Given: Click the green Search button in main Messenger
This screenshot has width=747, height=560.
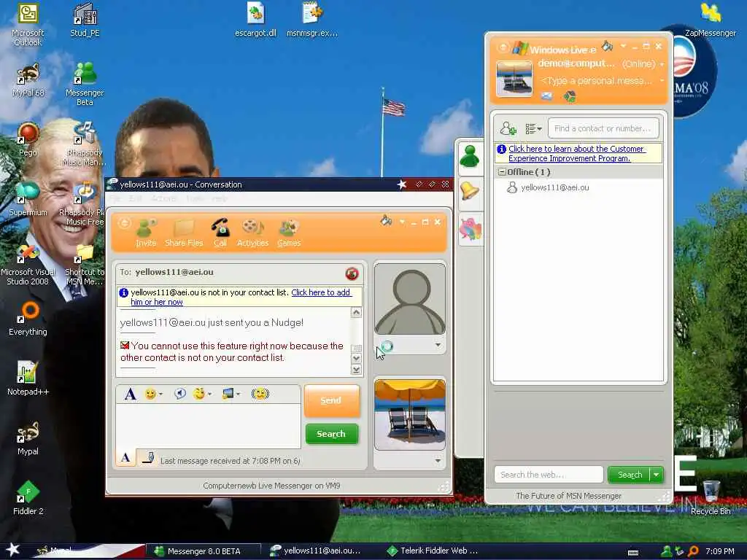Looking at the screenshot, I should click(630, 475).
